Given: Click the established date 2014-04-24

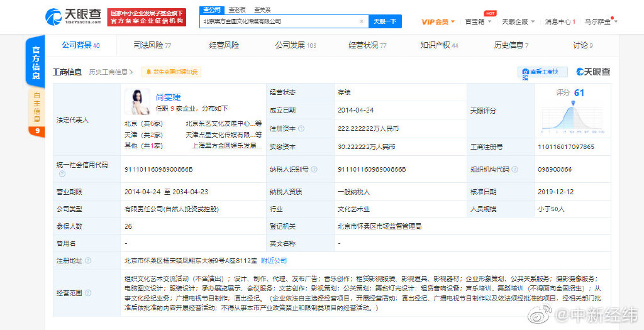Looking at the screenshot, I should tap(356, 111).
